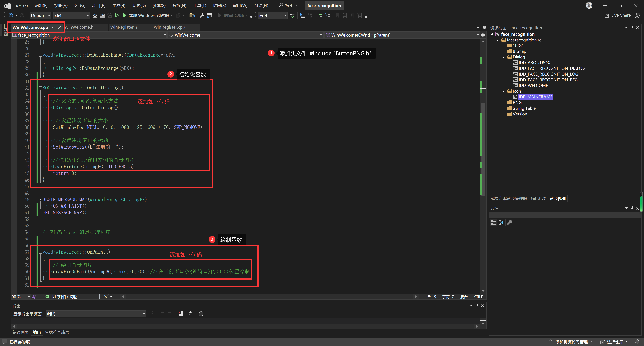Pin the WinWelcome.cpp tab
644x346 pixels.
53,27
